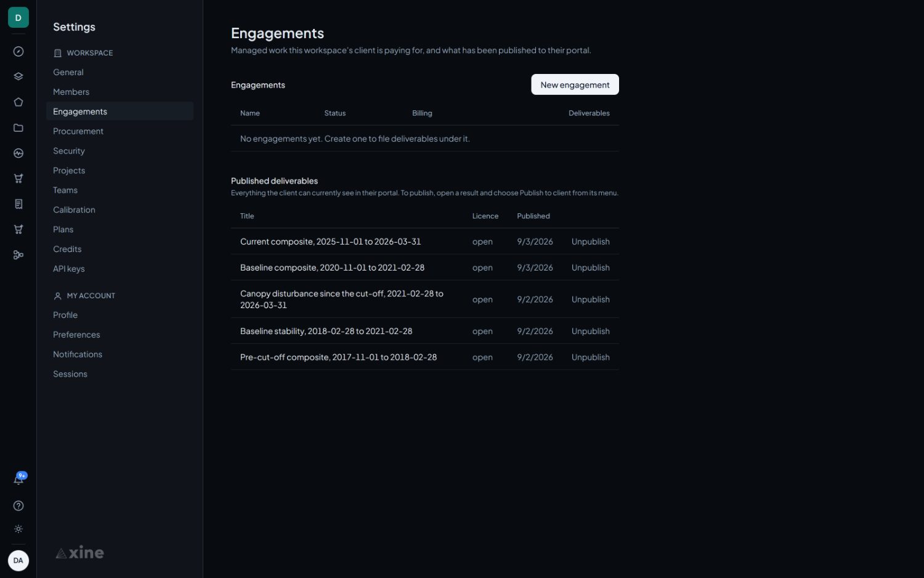924x578 pixels.
Task: Click the 'Canopy disturbance since the cut-off' title
Action: tap(342, 299)
